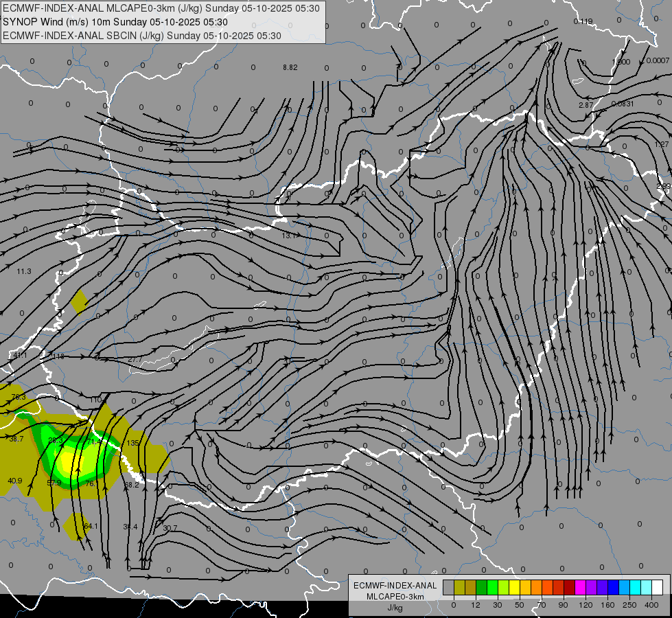Click the 38.7 value on the left edge
Image resolution: width=672 pixels, height=618 pixels.
[16, 439]
